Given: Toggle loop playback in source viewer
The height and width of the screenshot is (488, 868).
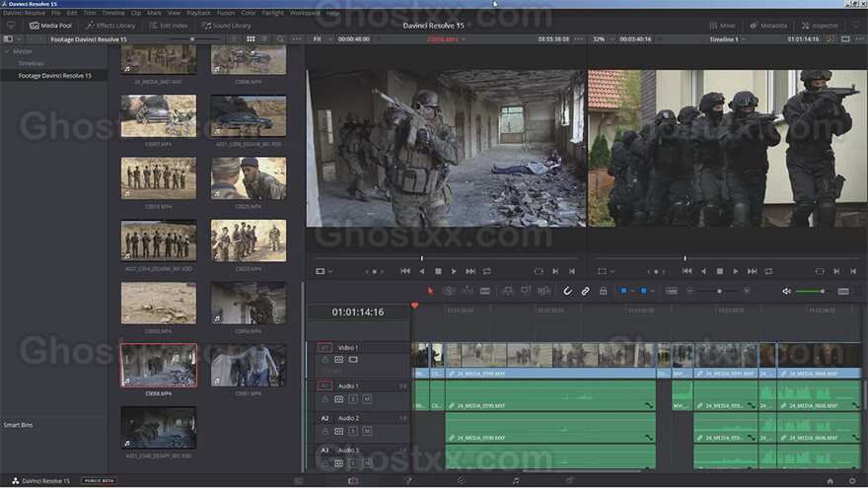Looking at the screenshot, I should pyautogui.click(x=487, y=271).
